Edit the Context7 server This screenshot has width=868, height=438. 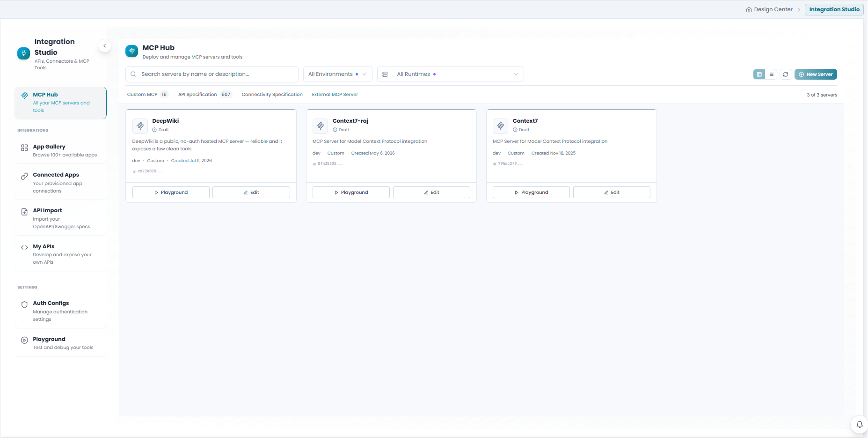[x=612, y=192]
